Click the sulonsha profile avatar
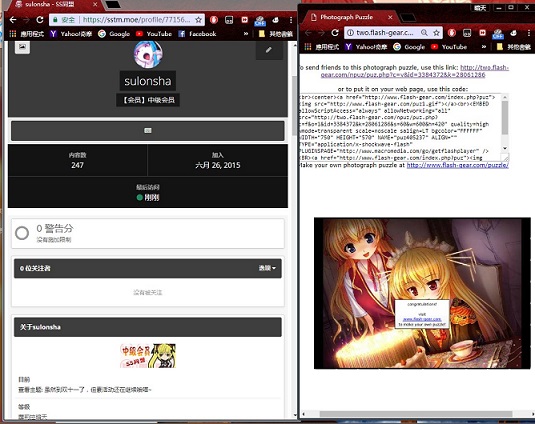The width and height of the screenshot is (535, 424). tap(148, 54)
